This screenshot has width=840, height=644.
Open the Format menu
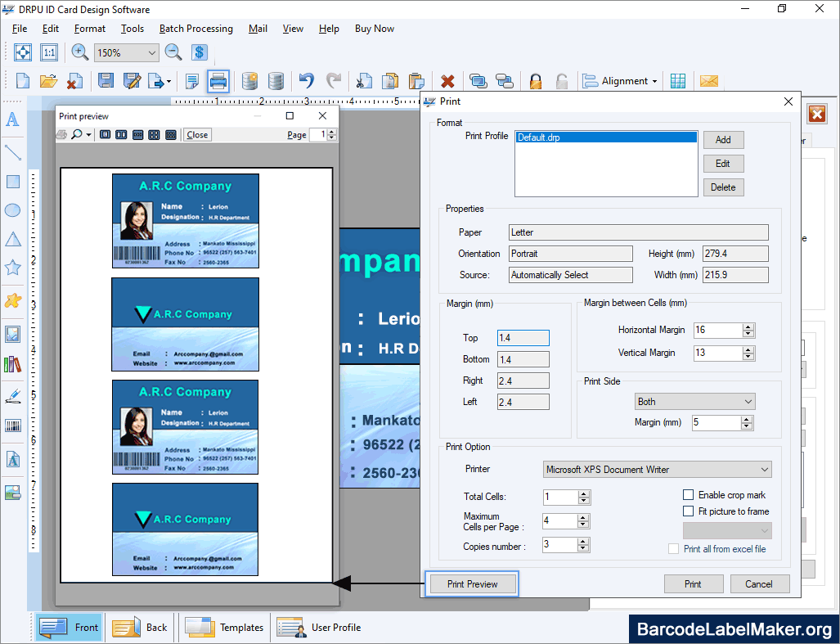[89, 29]
